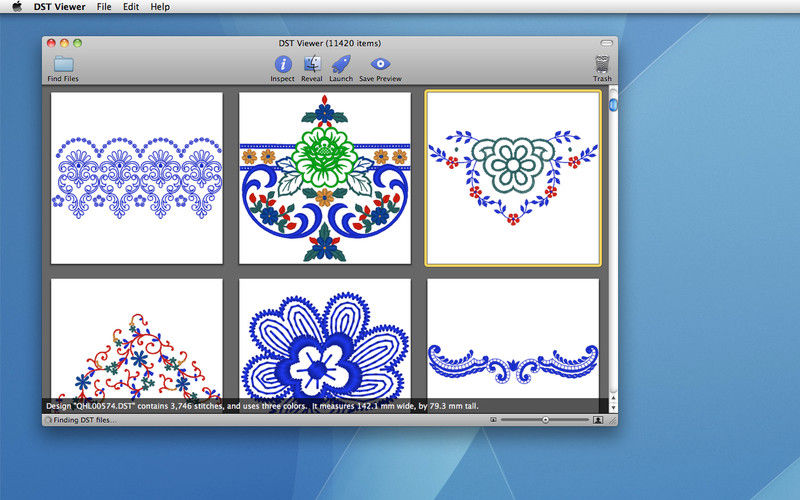Screen dimensions: 800x500
Task: Open the File menu
Action: pyautogui.click(x=104, y=7)
